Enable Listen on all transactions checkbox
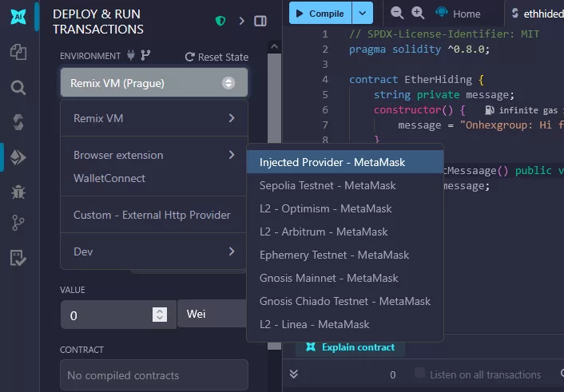 (x=420, y=374)
